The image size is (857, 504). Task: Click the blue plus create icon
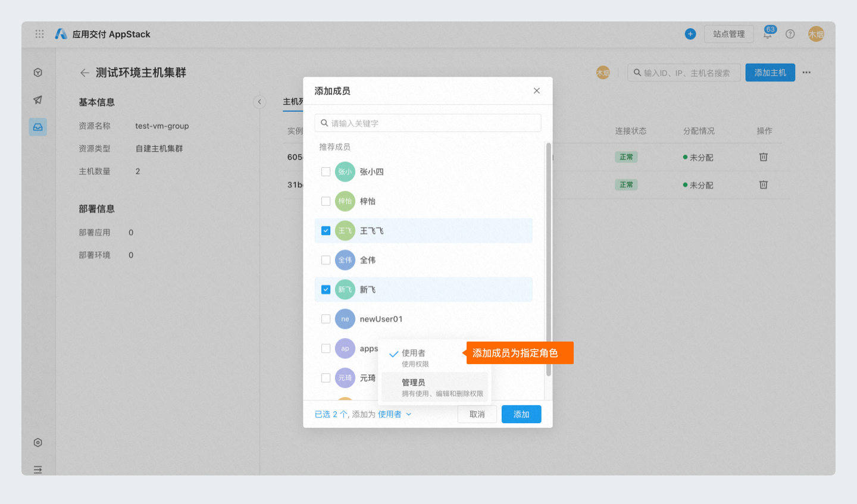[690, 34]
